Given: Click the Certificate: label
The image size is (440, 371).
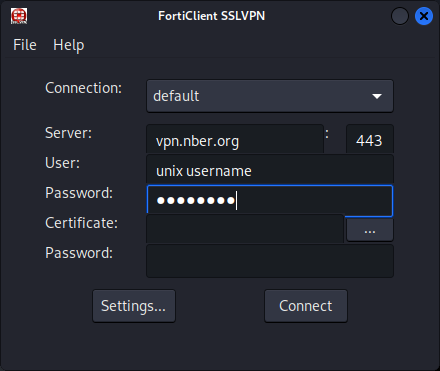Looking at the screenshot, I should (82, 223).
